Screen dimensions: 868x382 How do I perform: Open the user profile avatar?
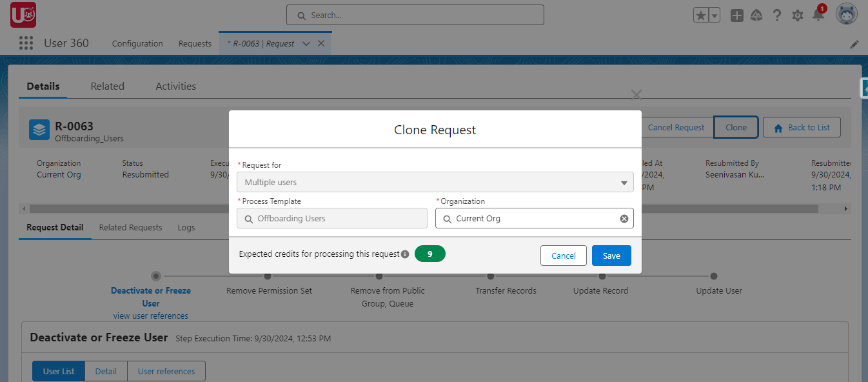tap(846, 14)
